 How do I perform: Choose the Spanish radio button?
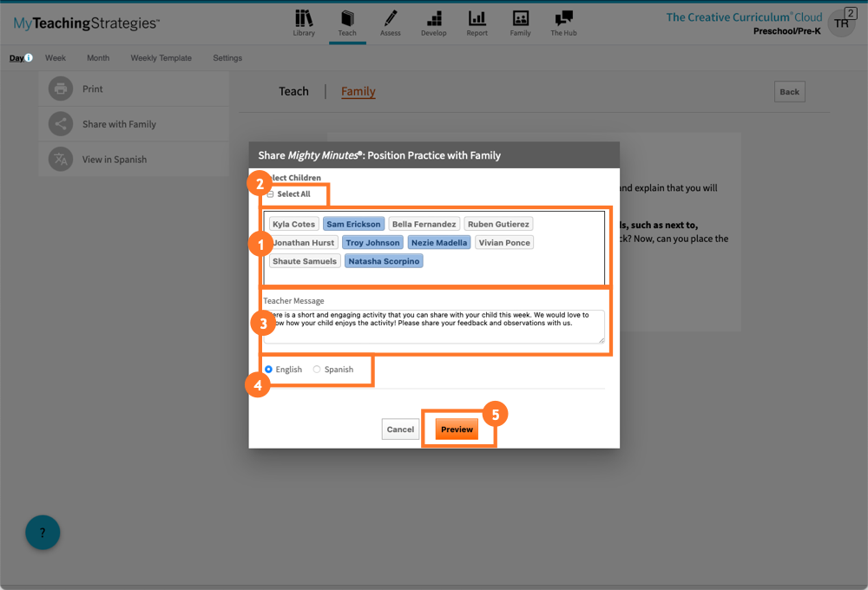317,370
